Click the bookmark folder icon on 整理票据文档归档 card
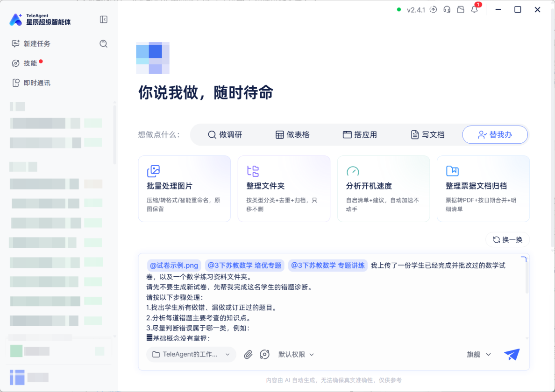 coord(452,171)
